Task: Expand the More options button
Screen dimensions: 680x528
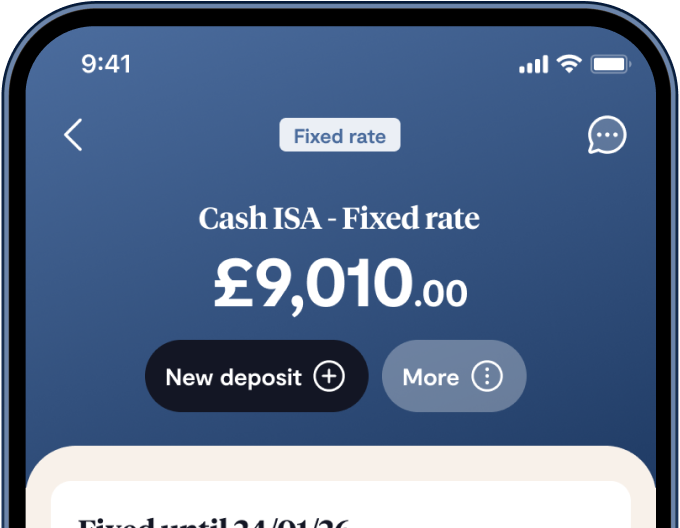Action: pos(454,377)
